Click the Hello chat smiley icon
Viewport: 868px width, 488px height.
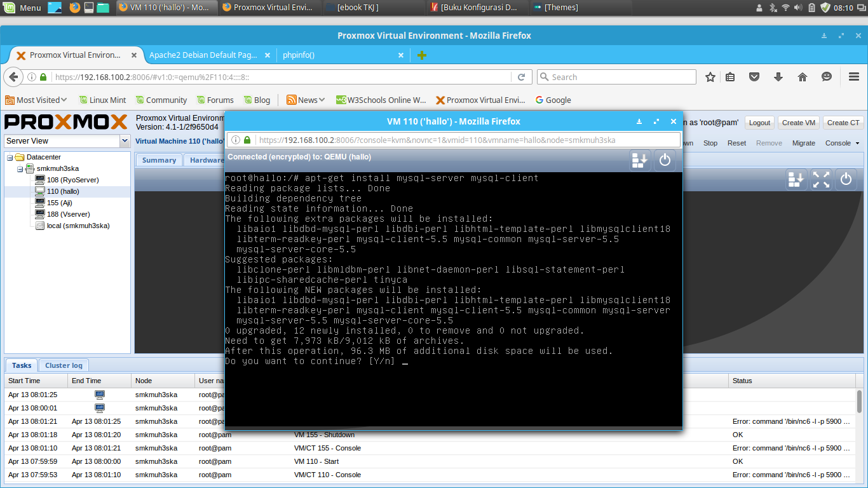pyautogui.click(x=827, y=77)
